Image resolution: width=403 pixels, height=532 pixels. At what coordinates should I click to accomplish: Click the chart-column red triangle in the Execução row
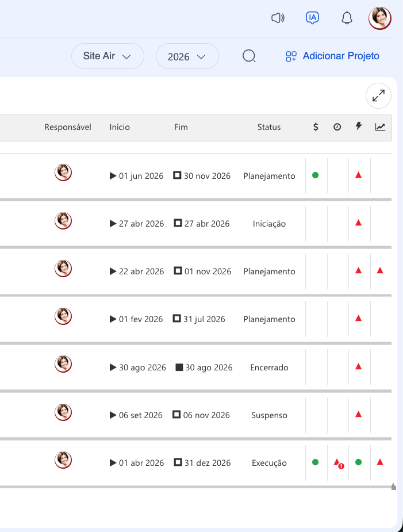coord(380,462)
